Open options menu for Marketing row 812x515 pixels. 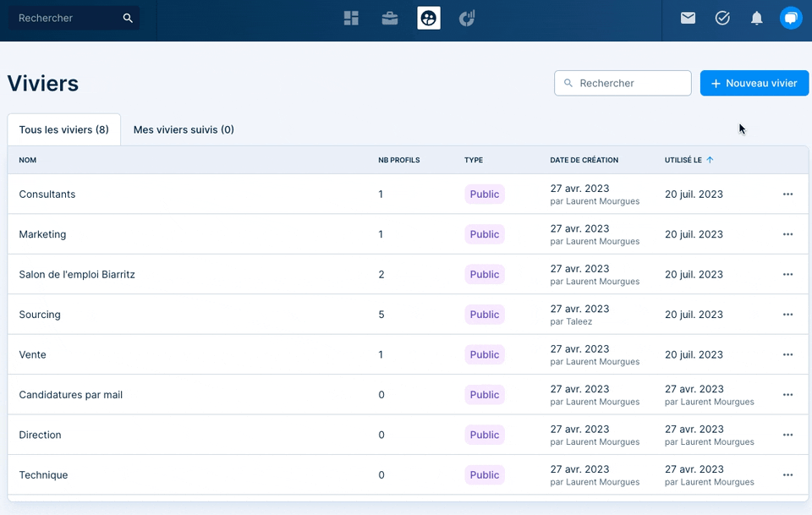(787, 234)
